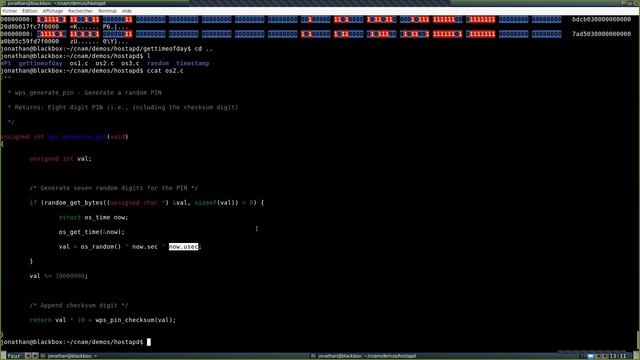Click the 'cd ..' command text
640x360 pixels.
[203, 49]
